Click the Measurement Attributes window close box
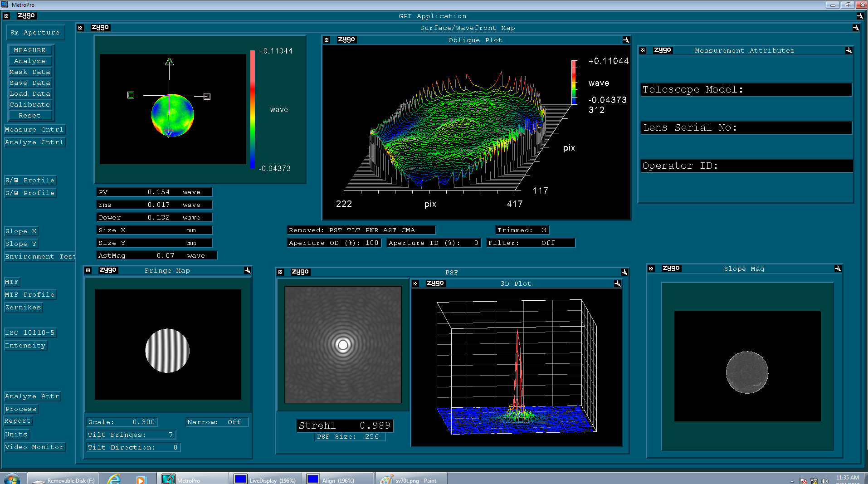Screen dimensions: 868x484 point(643,50)
